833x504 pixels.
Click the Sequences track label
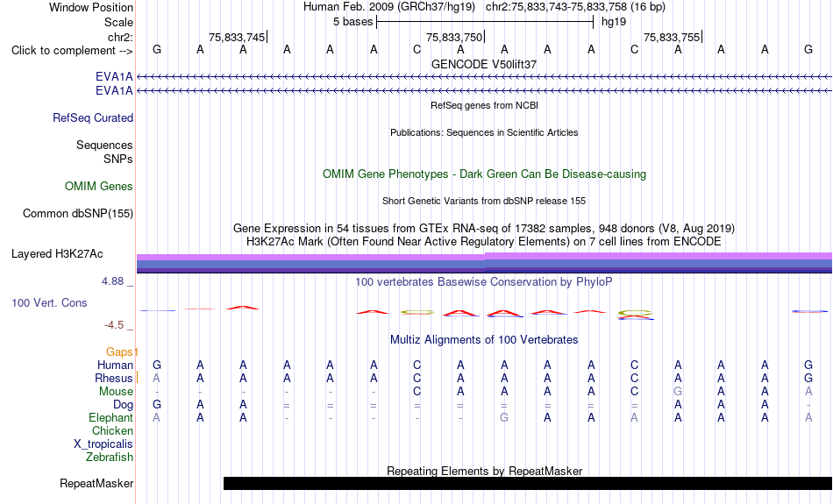click(104, 145)
